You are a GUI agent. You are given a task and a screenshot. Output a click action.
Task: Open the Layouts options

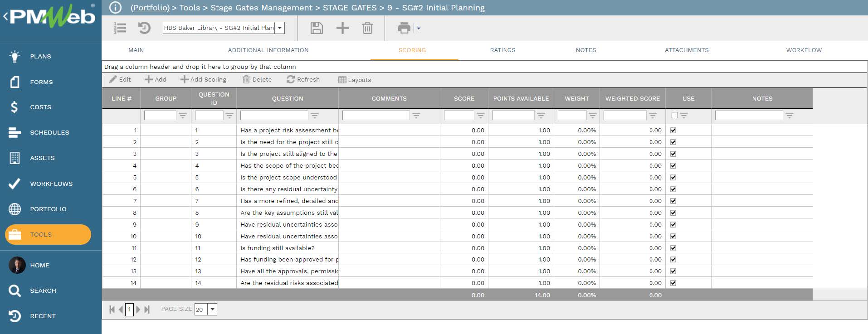(355, 80)
